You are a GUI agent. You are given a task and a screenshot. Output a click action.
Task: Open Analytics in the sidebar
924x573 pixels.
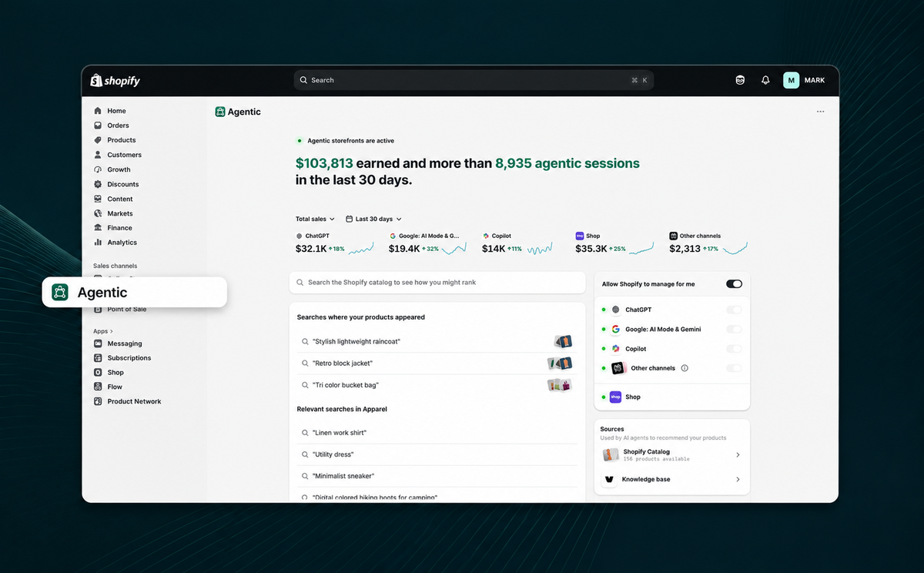point(122,242)
